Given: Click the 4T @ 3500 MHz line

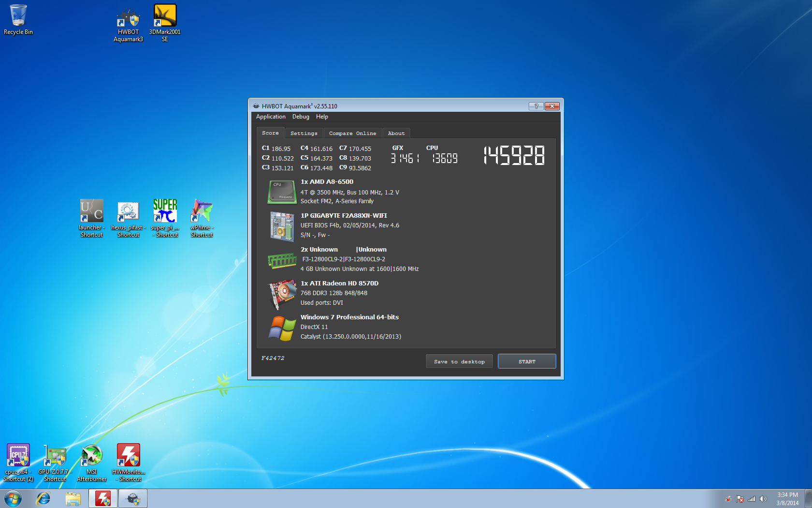Looking at the screenshot, I should click(x=350, y=193).
